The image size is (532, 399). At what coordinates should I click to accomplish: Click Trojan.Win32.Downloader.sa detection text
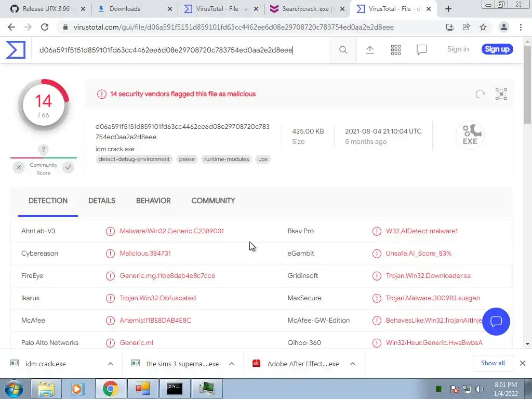pos(428,276)
